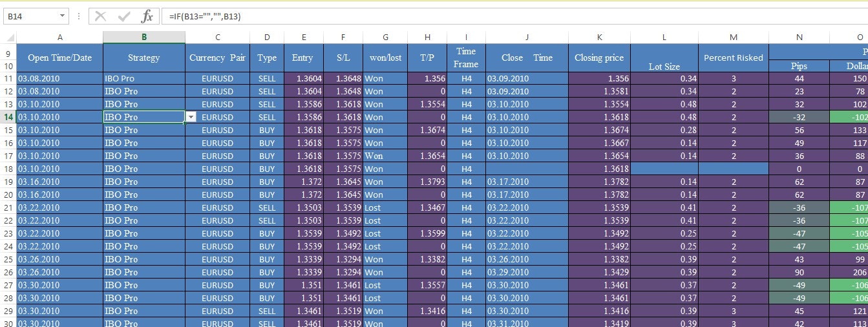Screen dimensions: 868x327
Task: Select Lot Size cell 0.28
Action: (664, 130)
